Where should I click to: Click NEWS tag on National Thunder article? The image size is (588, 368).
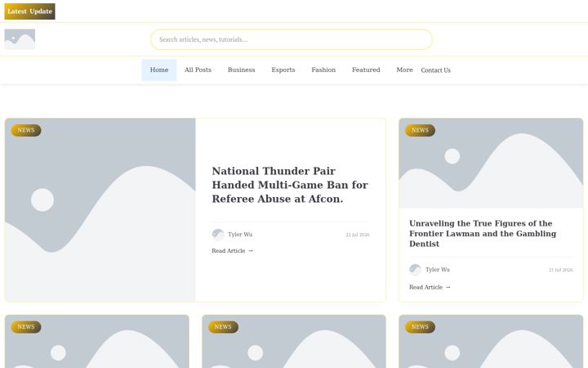click(26, 130)
